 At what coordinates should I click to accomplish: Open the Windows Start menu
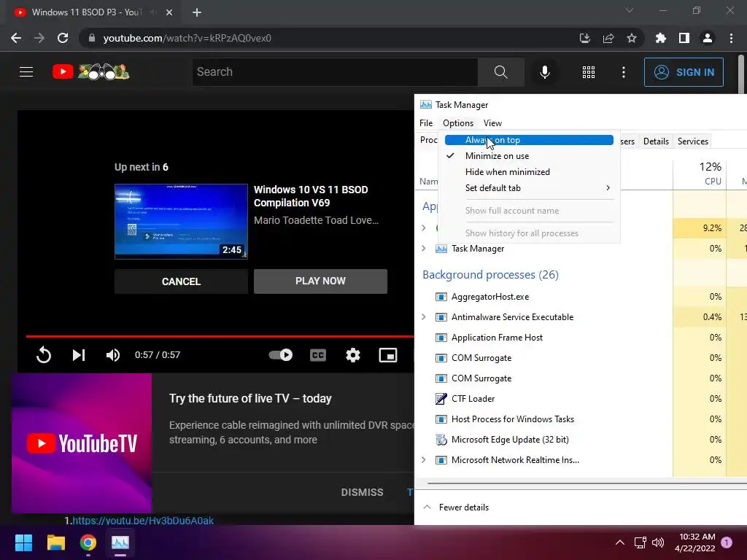point(23,542)
